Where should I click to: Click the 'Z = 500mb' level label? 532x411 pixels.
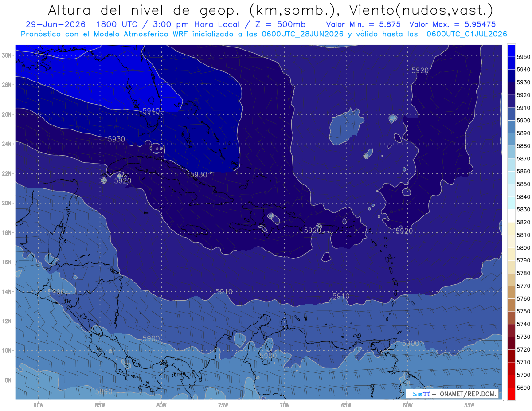[280, 24]
